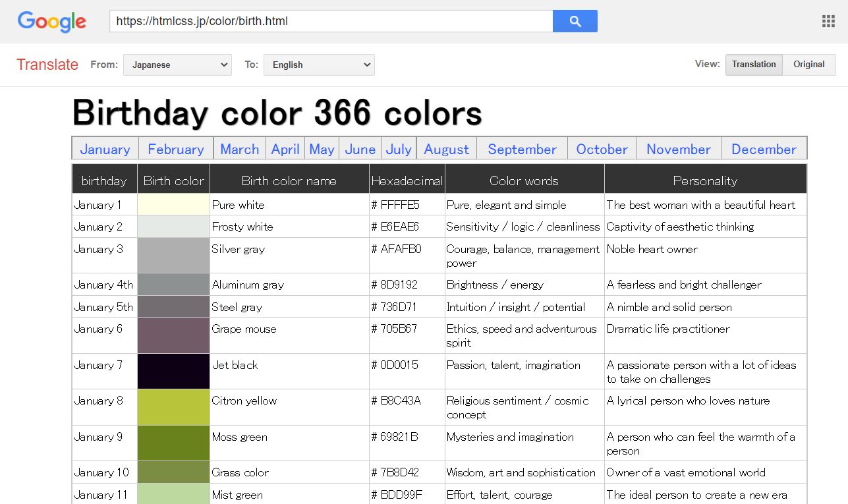Open the From language dropdown

tap(177, 65)
